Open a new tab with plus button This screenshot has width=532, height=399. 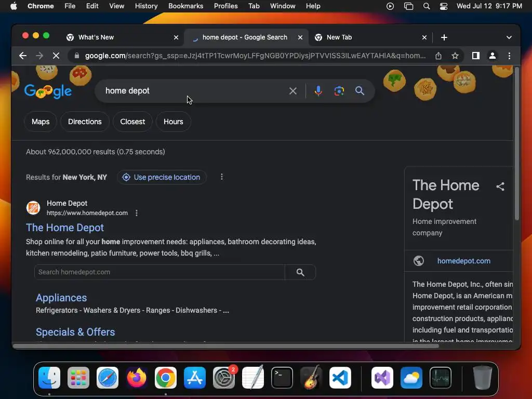[x=444, y=37]
